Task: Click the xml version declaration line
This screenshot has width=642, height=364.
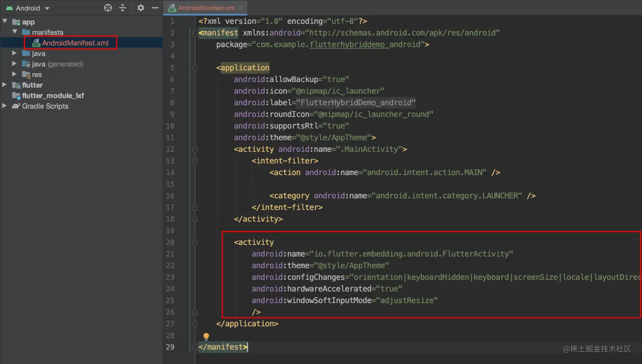Action: (x=283, y=21)
